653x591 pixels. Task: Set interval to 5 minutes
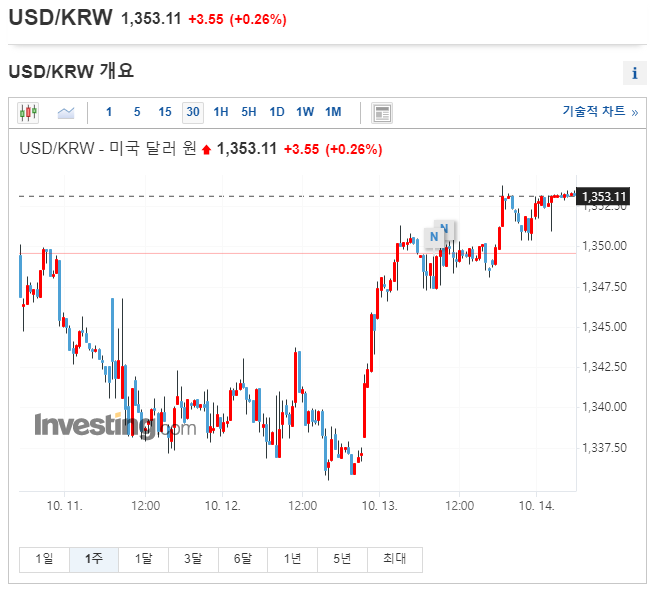(137, 112)
